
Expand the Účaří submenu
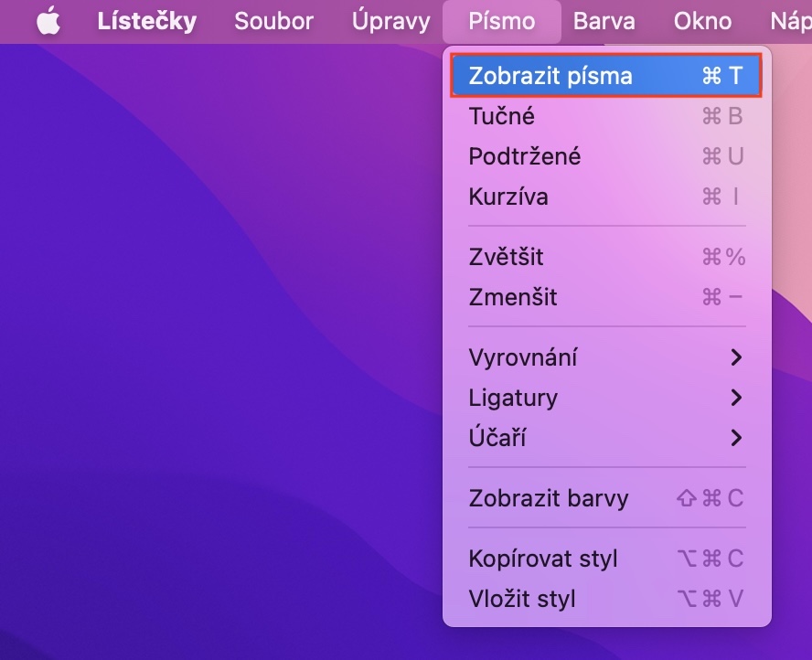[497, 438]
